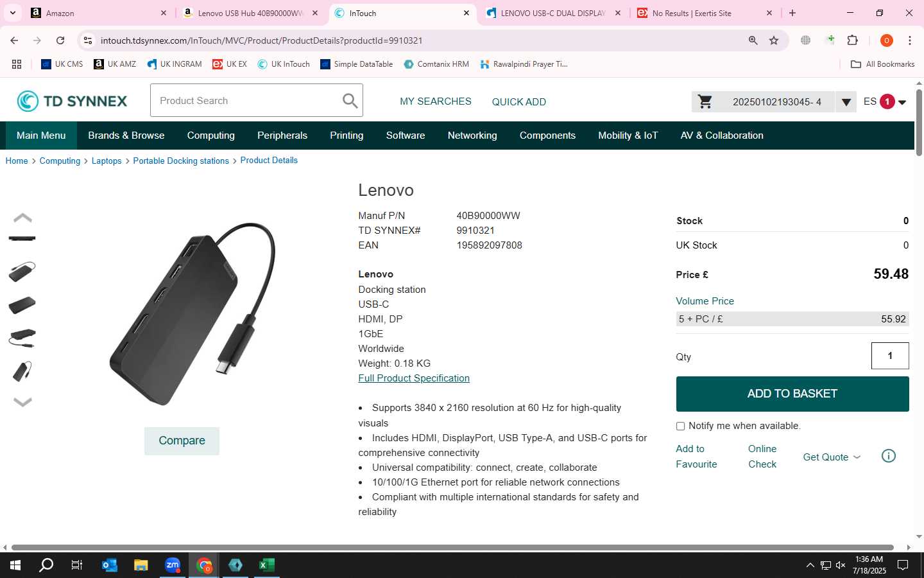Expand the Get Quote dropdown

point(832,457)
